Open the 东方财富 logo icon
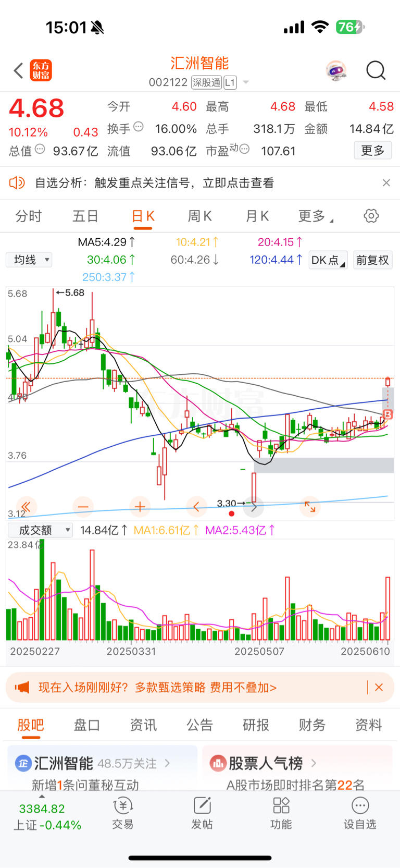The height and width of the screenshot is (868, 400). coord(41,70)
